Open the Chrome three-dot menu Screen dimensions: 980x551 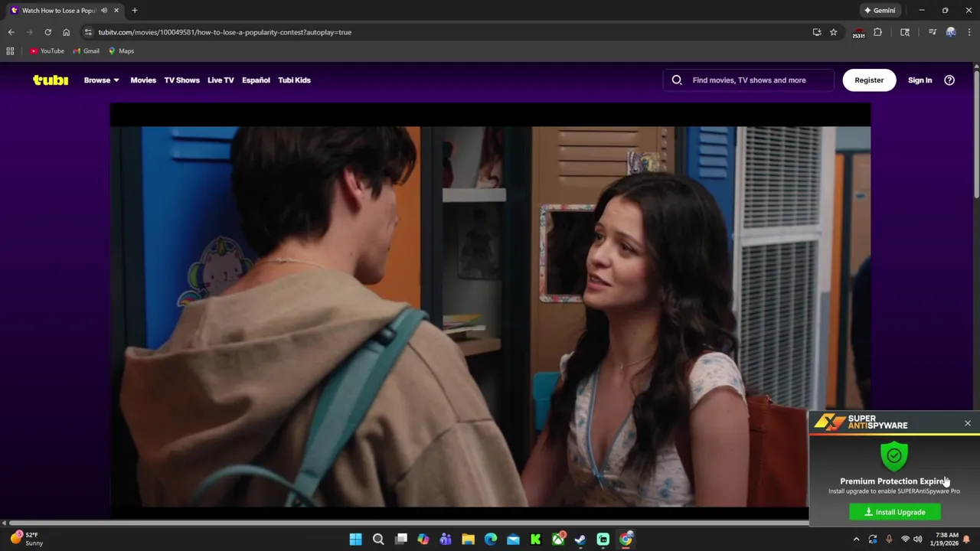(x=969, y=32)
